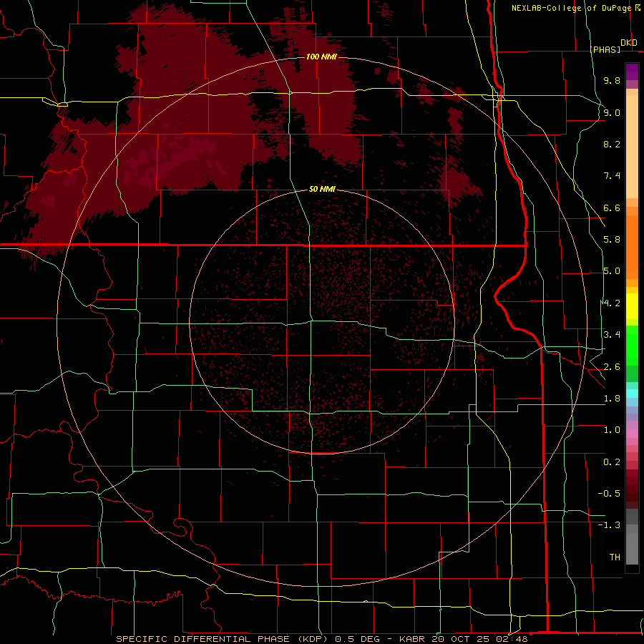Pick the peach band on the color scale

click(x=632, y=148)
